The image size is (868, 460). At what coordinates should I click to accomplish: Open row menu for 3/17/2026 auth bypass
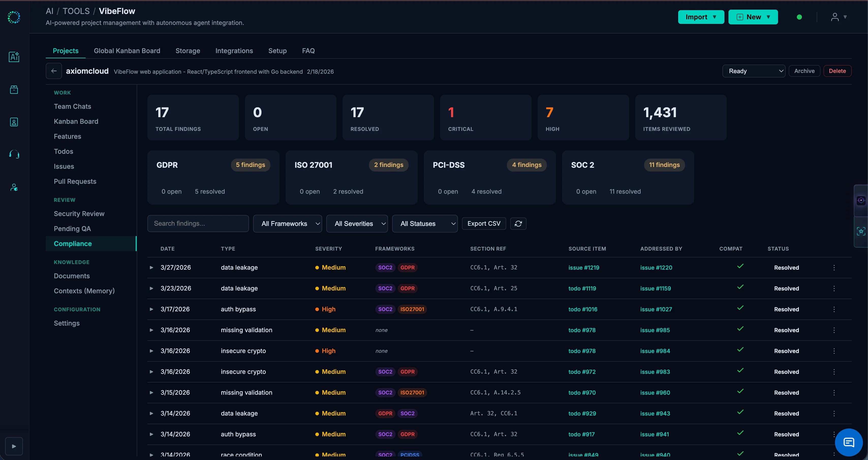[x=834, y=309]
